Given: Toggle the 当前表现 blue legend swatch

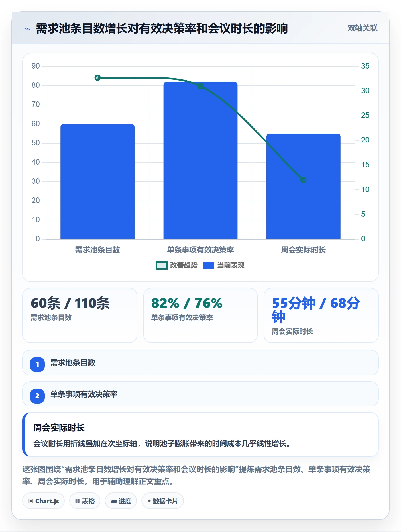Looking at the screenshot, I should point(209,265).
